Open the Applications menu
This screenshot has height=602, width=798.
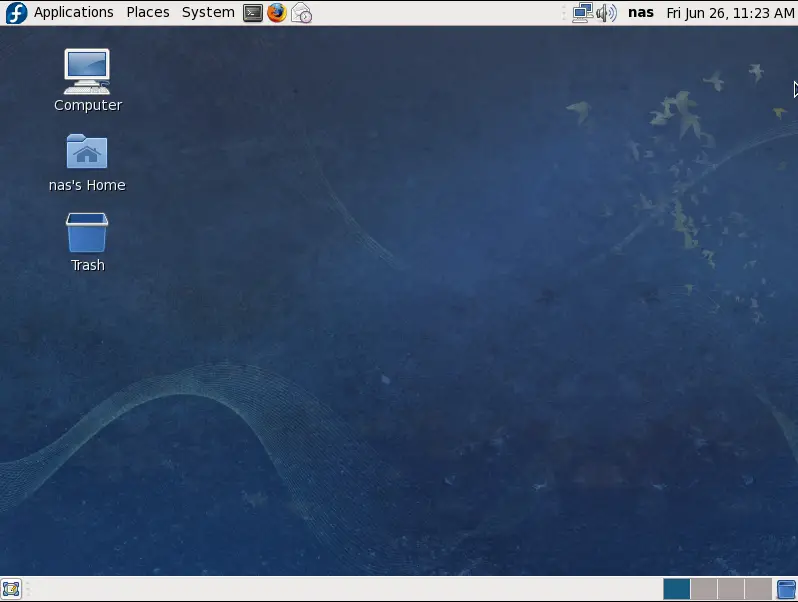(73, 13)
